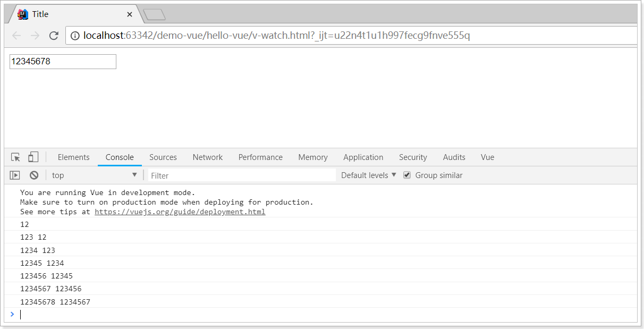Click the console prompt input line

click(x=327, y=314)
